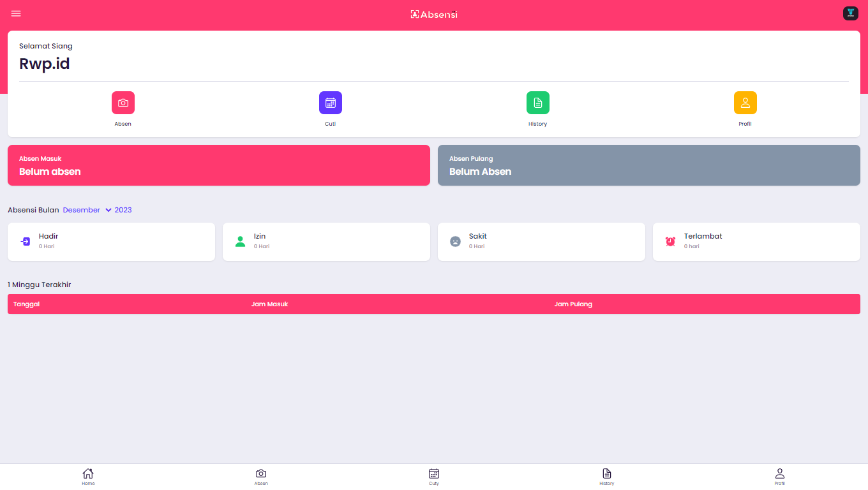Expand the Desember month dropdown
Screen dimensions: 868x490
[87, 210]
